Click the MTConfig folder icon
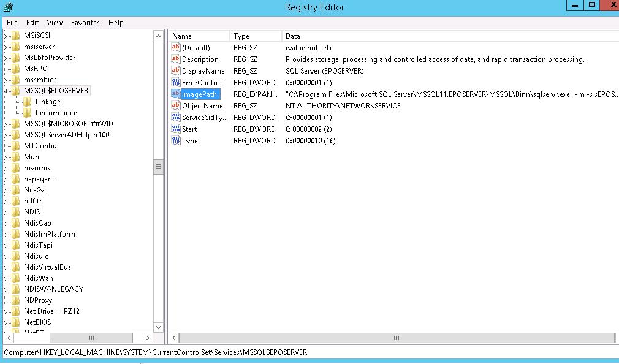This screenshot has width=619, height=364. click(16, 146)
